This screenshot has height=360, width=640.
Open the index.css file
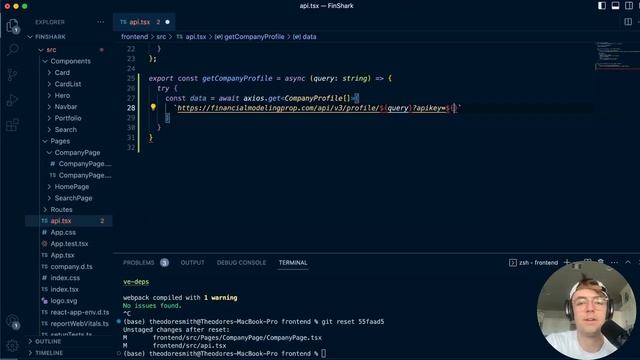(x=65, y=278)
